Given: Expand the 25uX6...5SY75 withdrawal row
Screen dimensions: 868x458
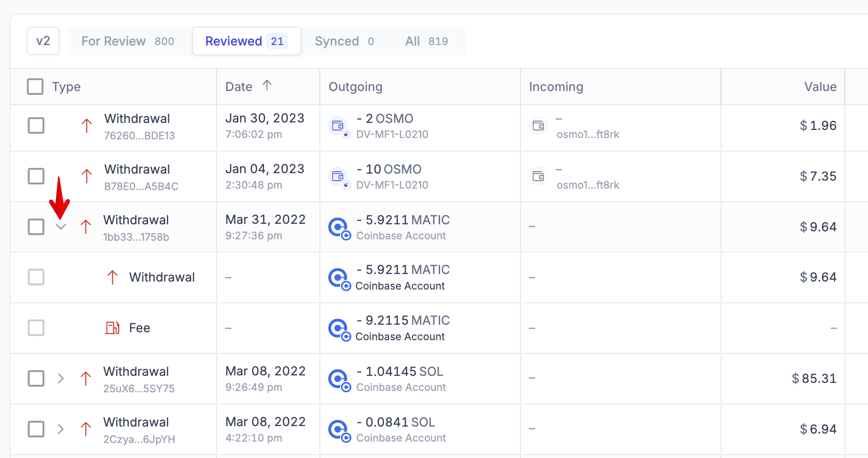Looking at the screenshot, I should click(61, 378).
